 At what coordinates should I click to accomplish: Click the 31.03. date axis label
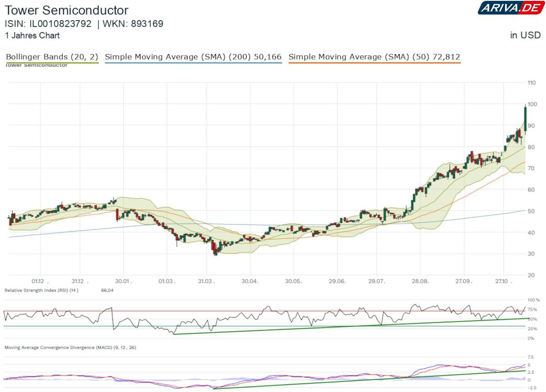[x=207, y=281]
